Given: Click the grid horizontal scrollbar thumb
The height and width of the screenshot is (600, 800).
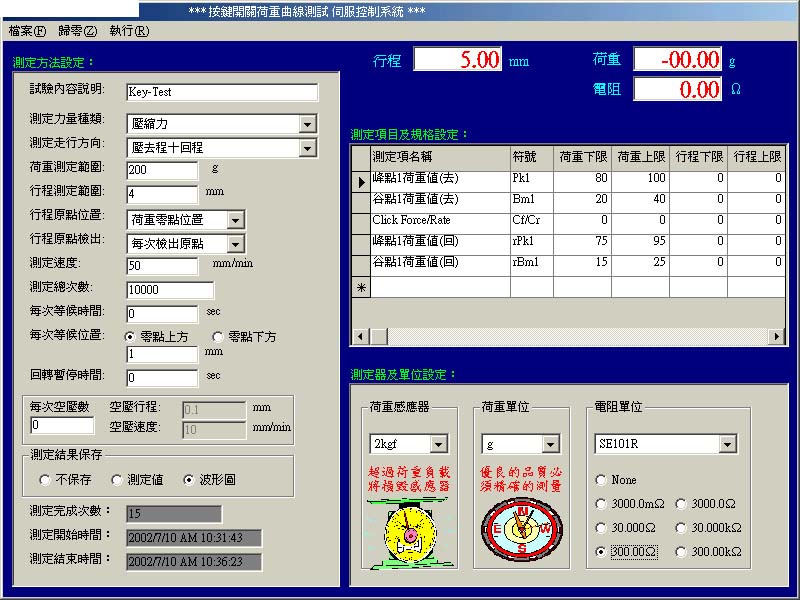Looking at the screenshot, I should pos(379,336).
